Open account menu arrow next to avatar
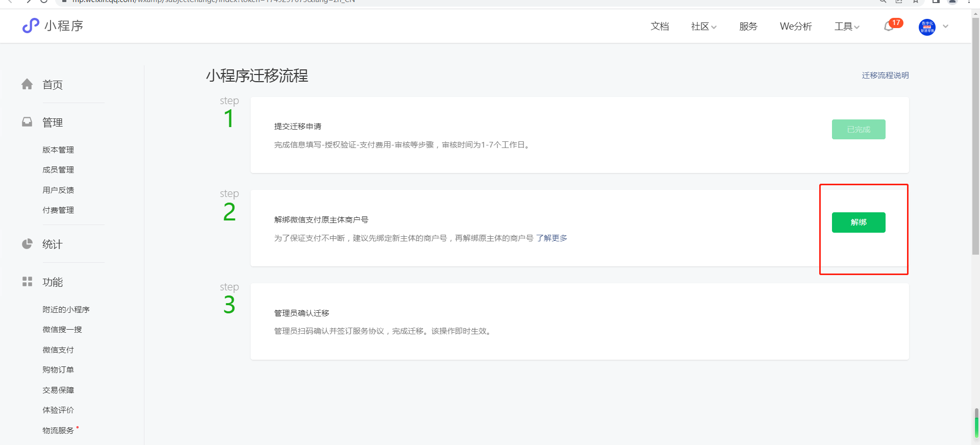 pos(945,27)
